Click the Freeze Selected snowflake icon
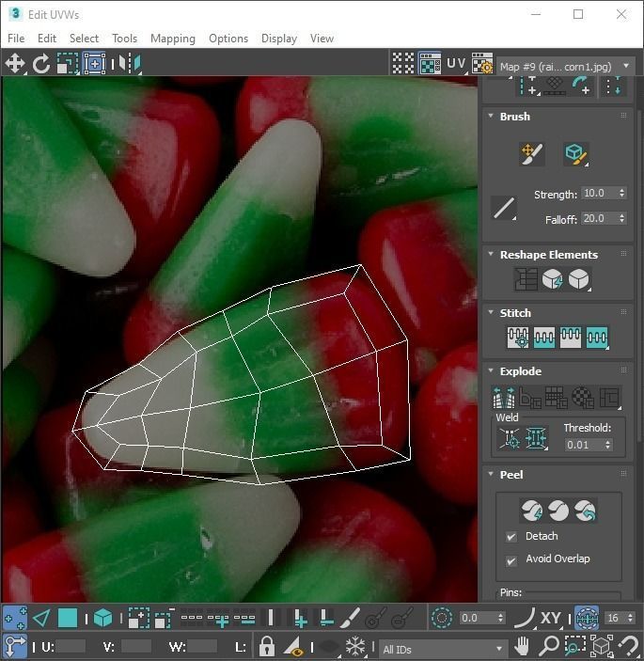The height and width of the screenshot is (661, 644). pyautogui.click(x=355, y=646)
